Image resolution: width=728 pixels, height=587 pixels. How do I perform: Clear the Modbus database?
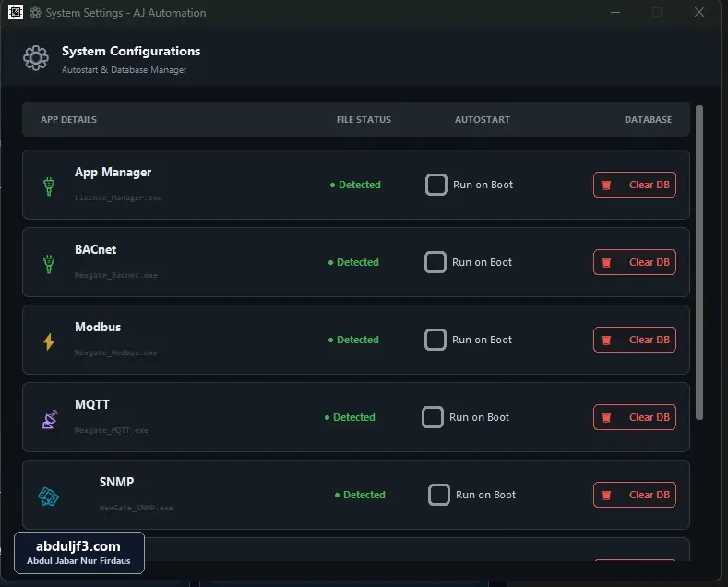tap(635, 340)
